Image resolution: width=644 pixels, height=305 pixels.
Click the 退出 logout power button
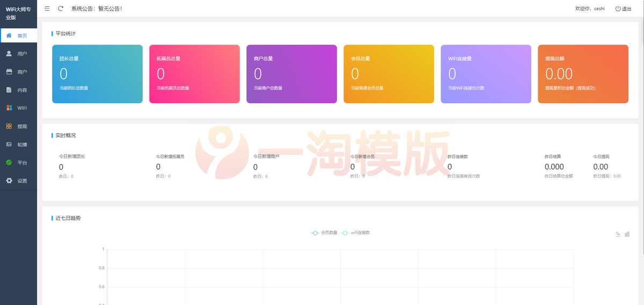click(623, 9)
